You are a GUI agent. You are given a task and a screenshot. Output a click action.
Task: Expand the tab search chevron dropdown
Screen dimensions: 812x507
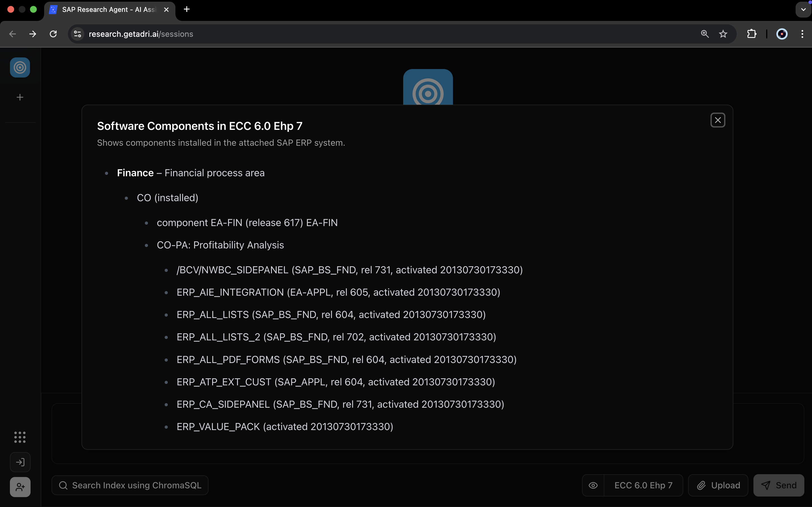(x=803, y=10)
